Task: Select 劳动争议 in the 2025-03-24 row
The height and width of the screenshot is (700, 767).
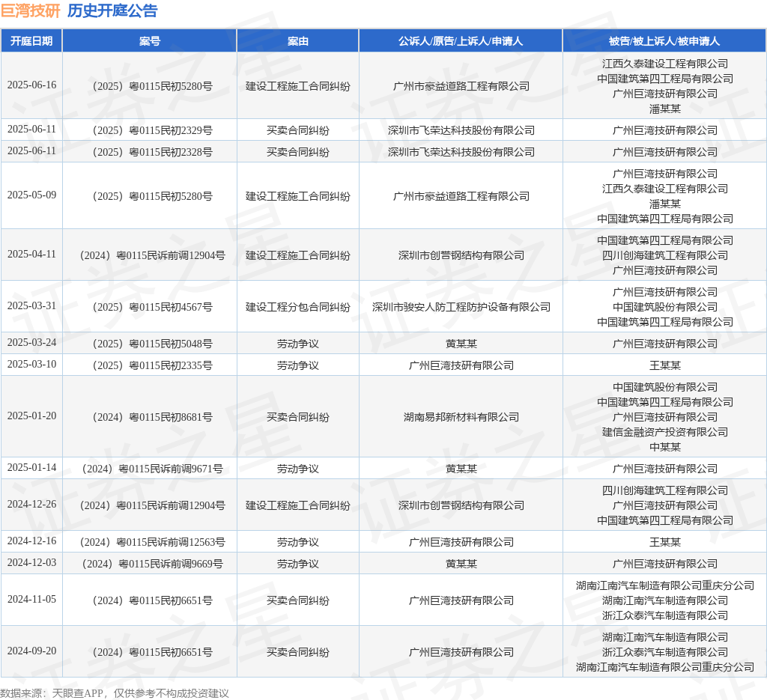Action: point(297,344)
